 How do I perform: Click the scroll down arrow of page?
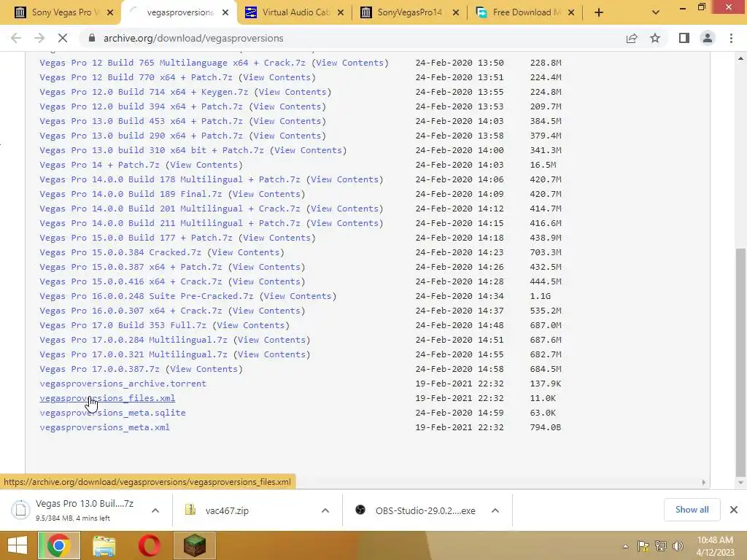[x=740, y=483]
